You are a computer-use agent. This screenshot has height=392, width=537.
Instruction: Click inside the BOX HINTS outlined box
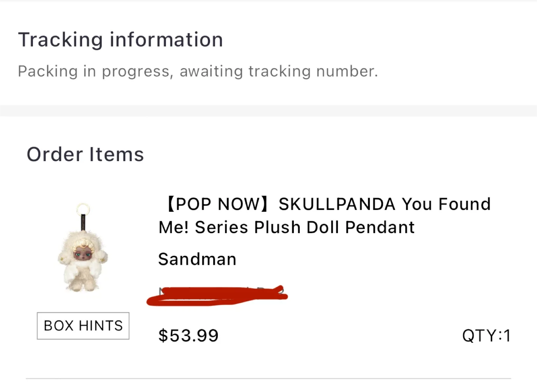pyautogui.click(x=83, y=326)
